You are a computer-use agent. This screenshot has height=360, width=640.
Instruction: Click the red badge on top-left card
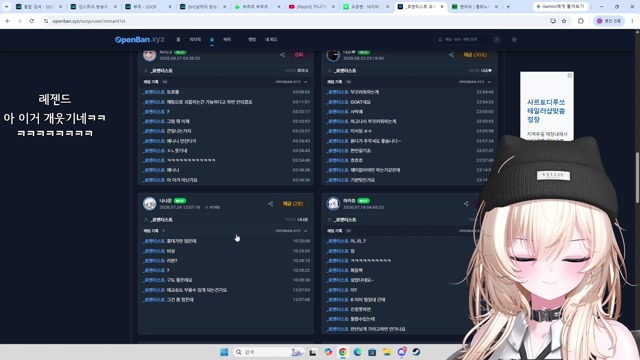pyautogui.click(x=299, y=55)
